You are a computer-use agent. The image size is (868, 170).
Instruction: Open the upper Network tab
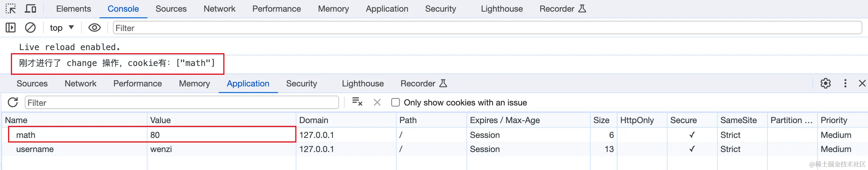(219, 9)
